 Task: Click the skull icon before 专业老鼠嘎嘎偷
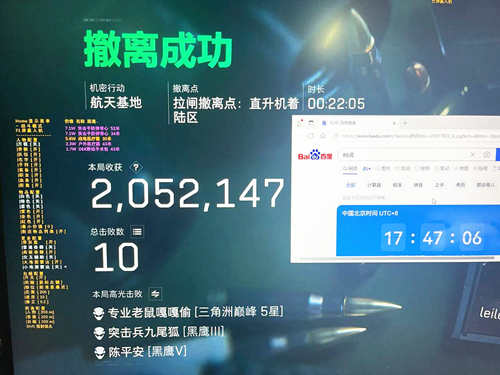tap(99, 313)
